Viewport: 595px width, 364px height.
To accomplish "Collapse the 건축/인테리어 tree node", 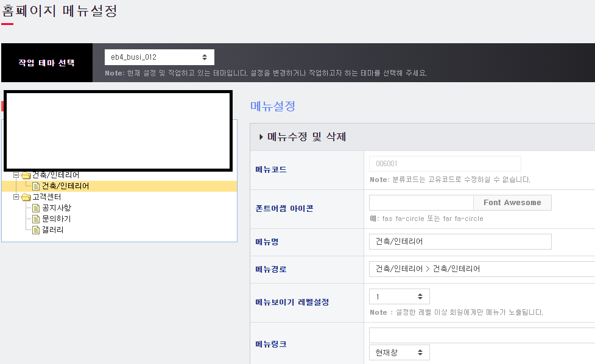I will tap(16, 175).
